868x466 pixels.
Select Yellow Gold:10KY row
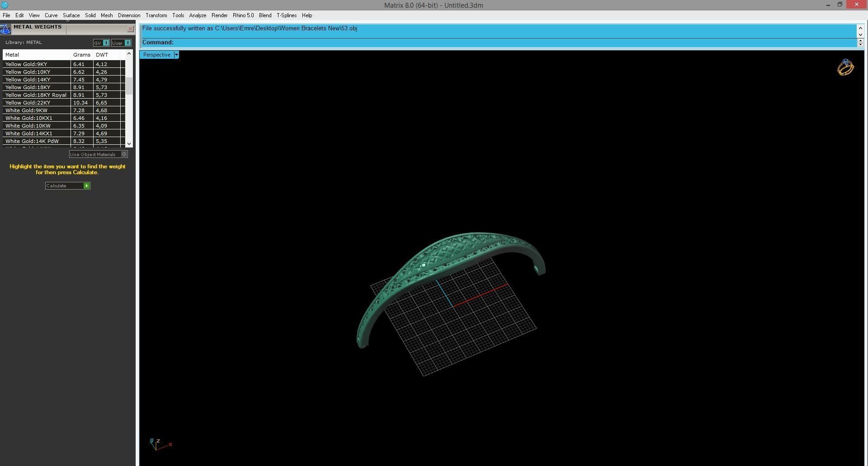[x=64, y=72]
